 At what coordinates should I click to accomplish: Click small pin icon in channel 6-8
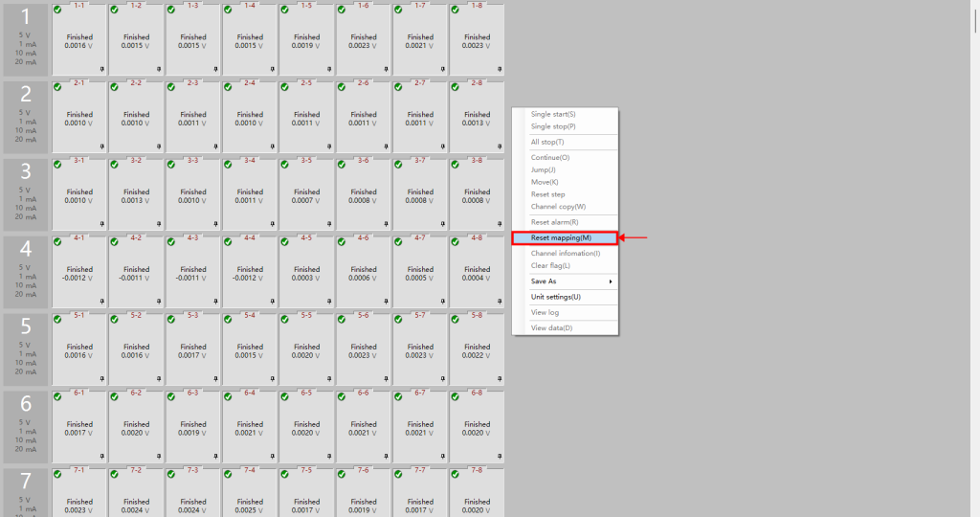[500, 457]
